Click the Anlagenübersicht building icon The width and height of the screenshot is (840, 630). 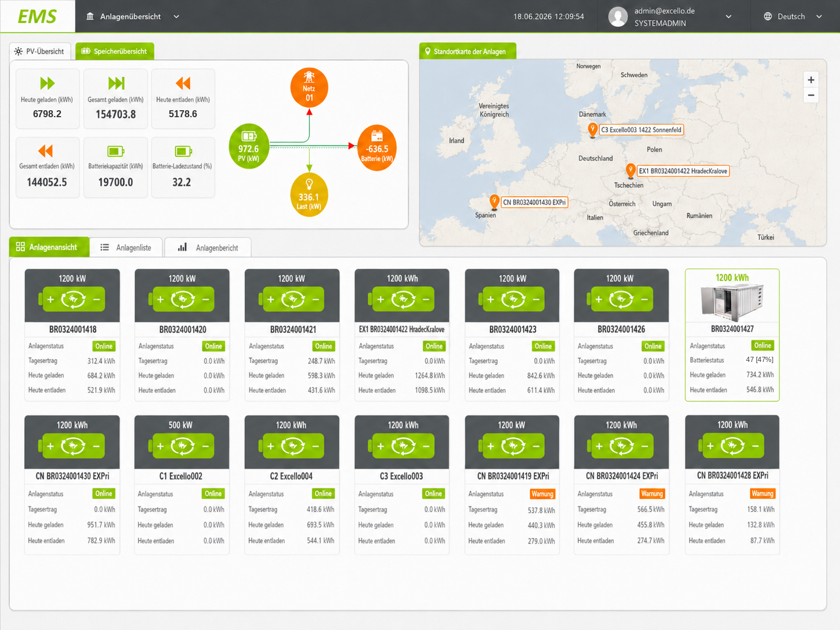(x=90, y=16)
